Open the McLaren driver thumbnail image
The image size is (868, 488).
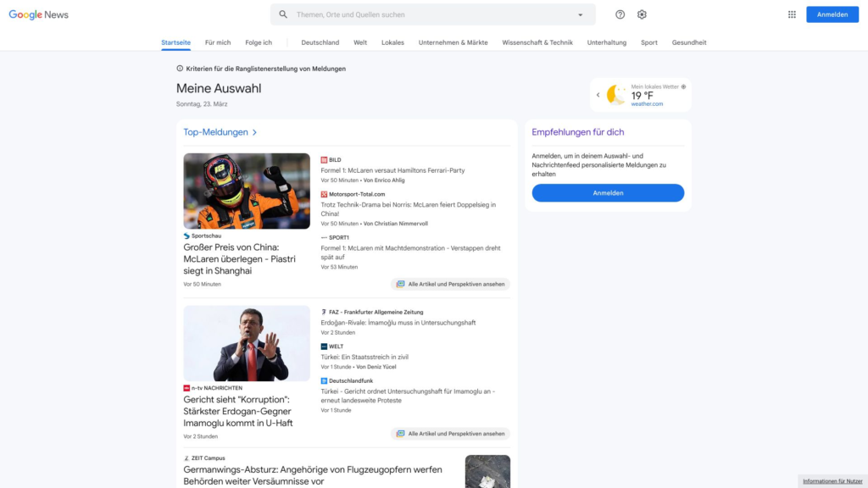(247, 191)
